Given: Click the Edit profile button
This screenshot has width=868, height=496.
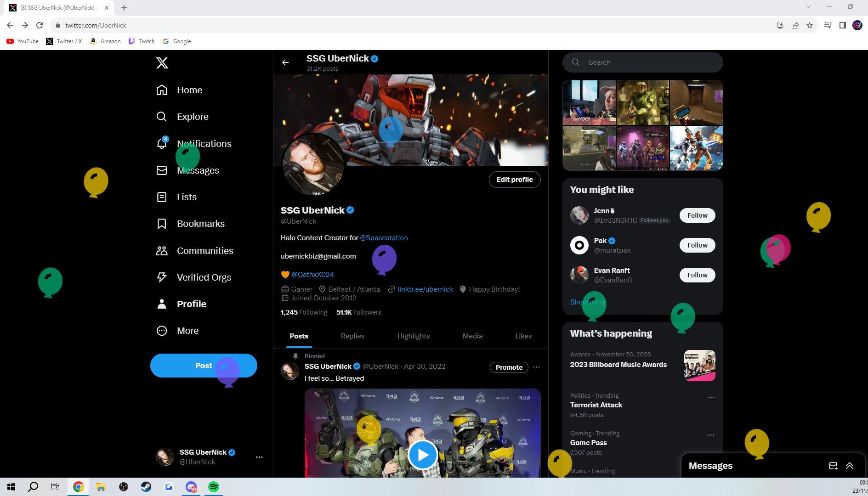Looking at the screenshot, I should (x=515, y=180).
